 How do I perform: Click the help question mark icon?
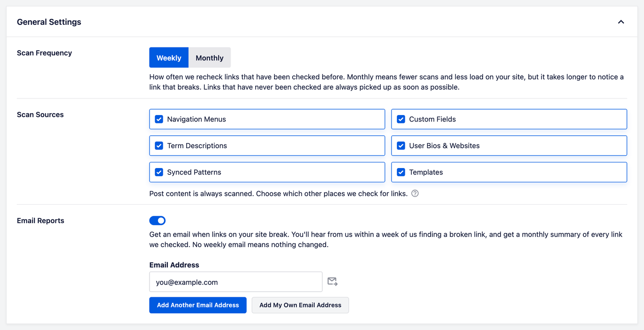415,193
